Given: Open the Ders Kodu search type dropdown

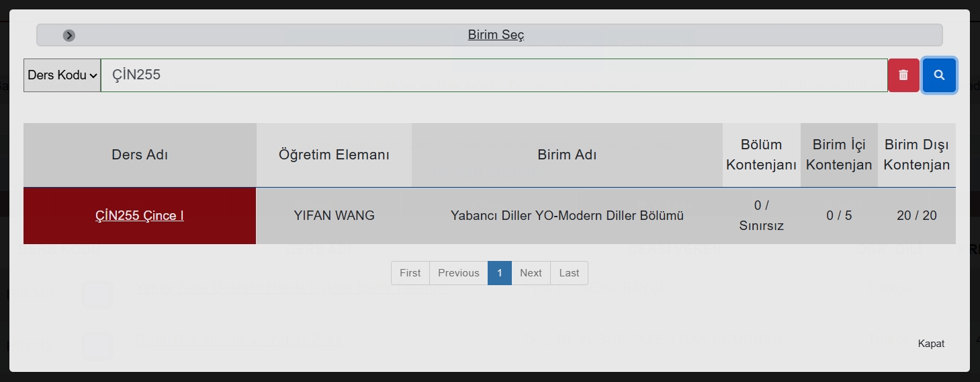Looking at the screenshot, I should point(62,75).
